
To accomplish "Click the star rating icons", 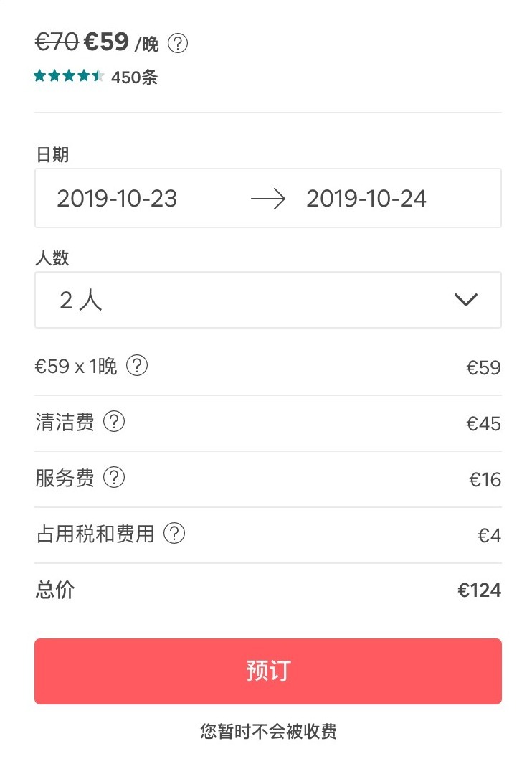I will pyautogui.click(x=69, y=76).
